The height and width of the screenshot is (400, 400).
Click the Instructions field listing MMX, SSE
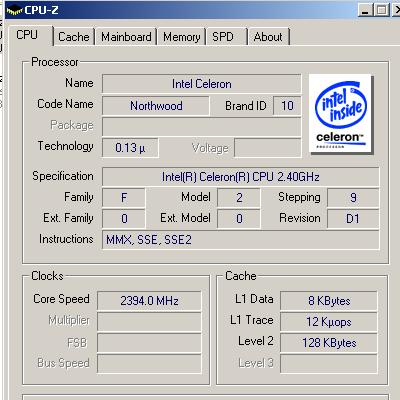(240, 240)
